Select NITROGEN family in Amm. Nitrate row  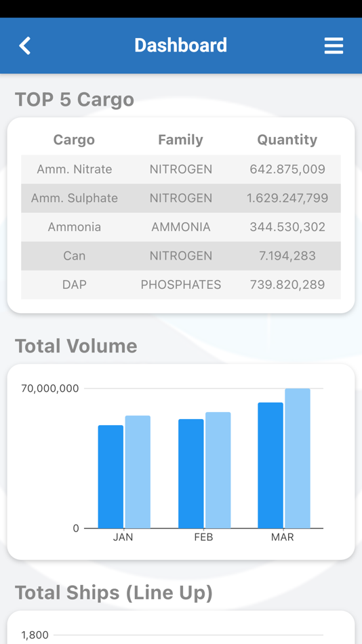coord(181,169)
